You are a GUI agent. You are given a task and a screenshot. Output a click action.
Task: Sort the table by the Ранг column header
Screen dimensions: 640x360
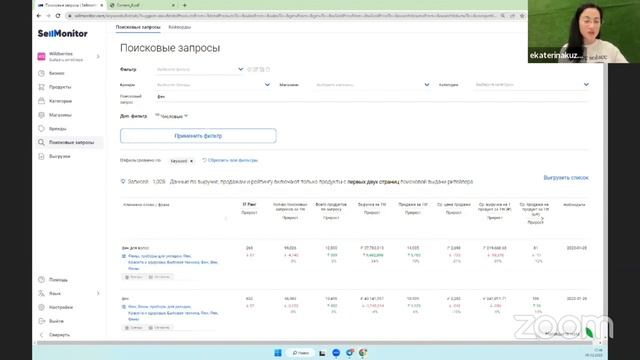(249, 204)
